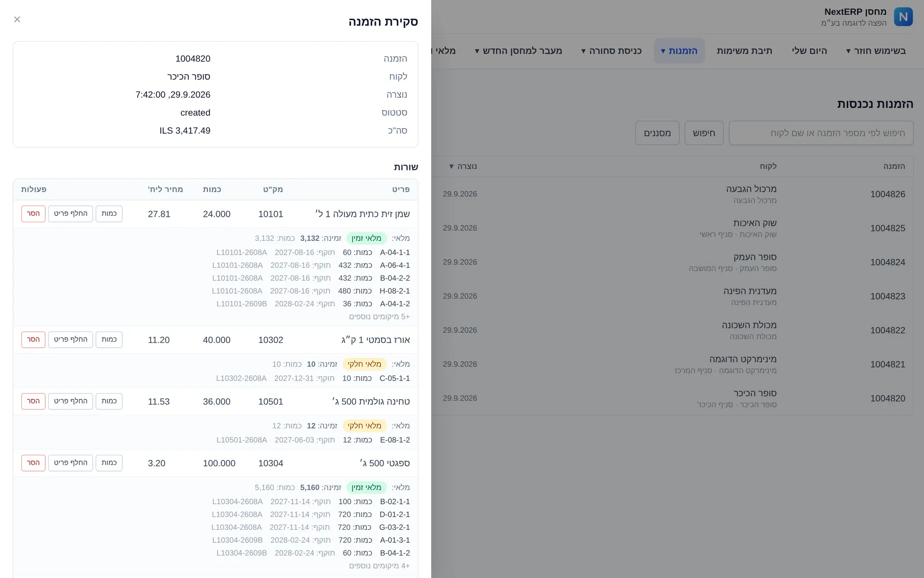Image resolution: width=924 pixels, height=578 pixels.
Task: Click location C-05-1-1 for basmati rice
Action: tap(395, 379)
